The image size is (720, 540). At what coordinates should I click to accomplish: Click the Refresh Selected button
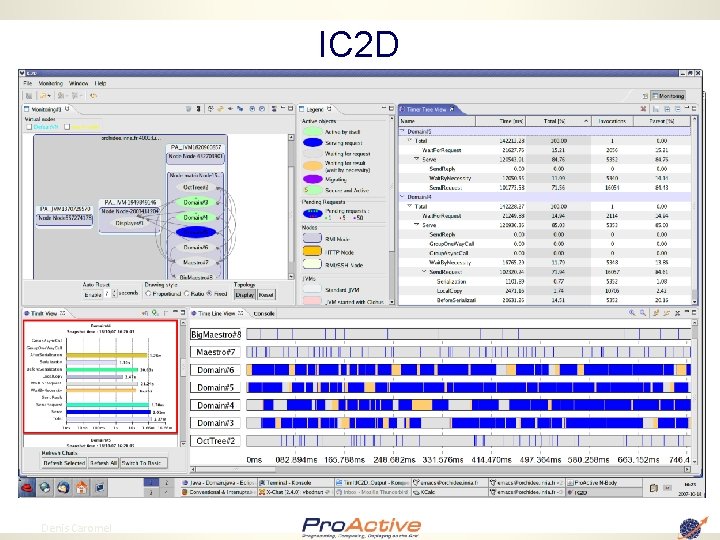tap(64, 463)
